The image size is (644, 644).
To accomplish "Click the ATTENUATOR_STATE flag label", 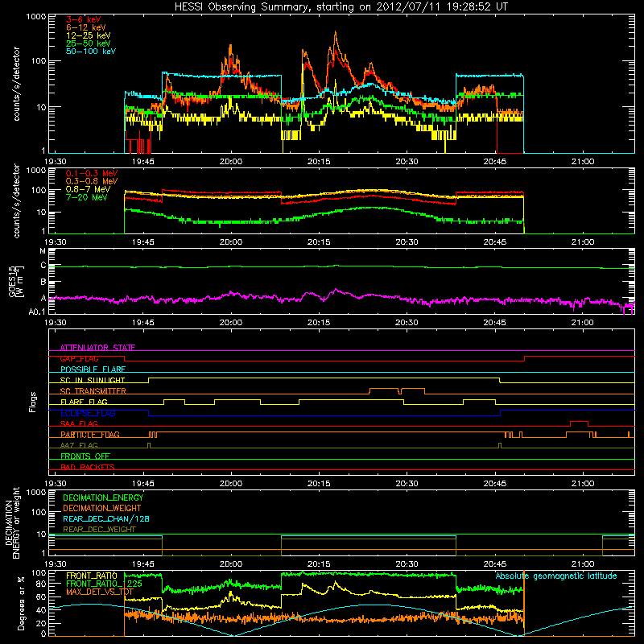I will (x=97, y=348).
